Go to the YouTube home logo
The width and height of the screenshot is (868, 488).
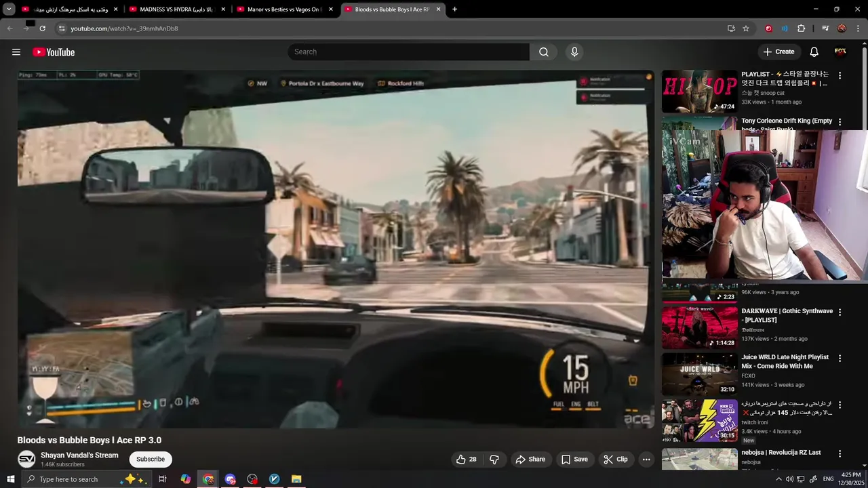point(54,52)
